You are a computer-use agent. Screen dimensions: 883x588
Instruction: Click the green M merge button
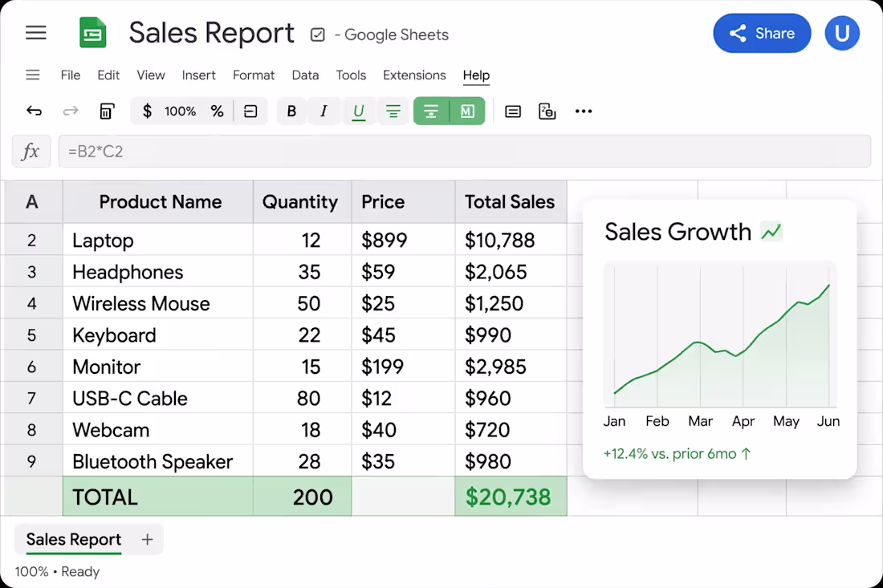point(467,111)
